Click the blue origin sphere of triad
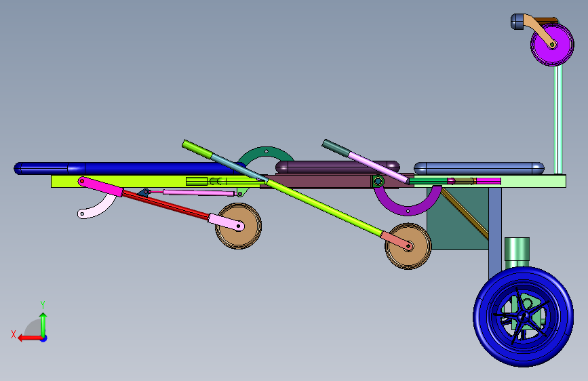The image size is (588, 381). [43, 338]
